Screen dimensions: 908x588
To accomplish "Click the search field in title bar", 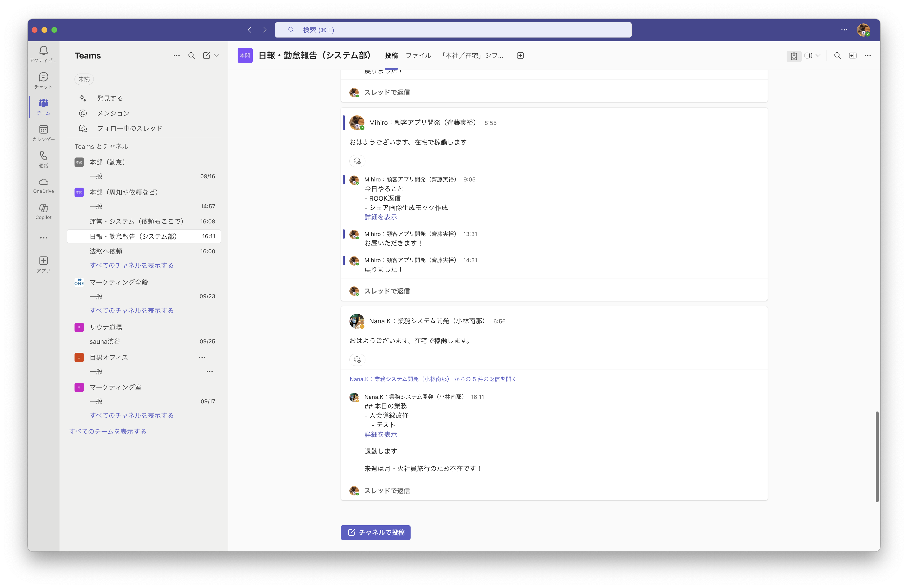I will pos(453,30).
